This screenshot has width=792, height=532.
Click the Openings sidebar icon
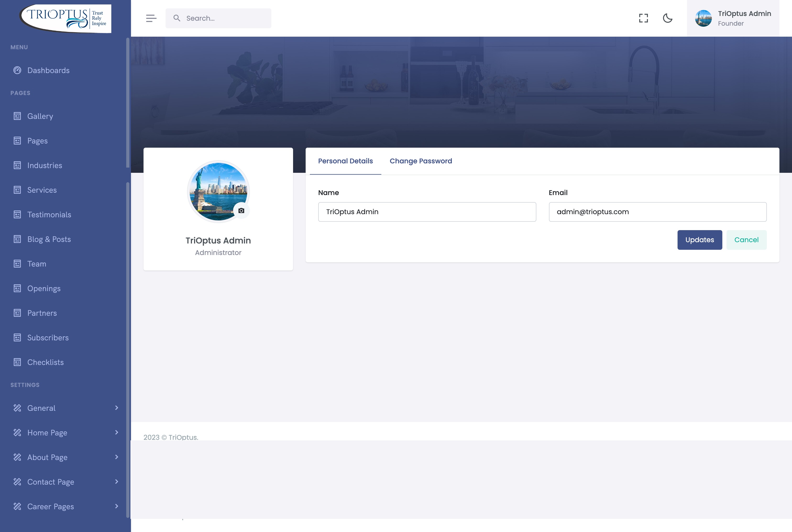click(17, 288)
